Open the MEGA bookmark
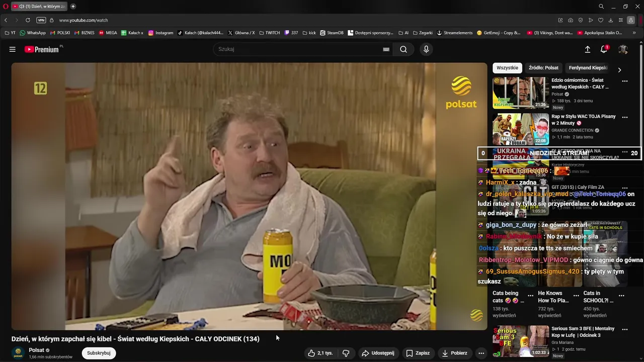 108,33
